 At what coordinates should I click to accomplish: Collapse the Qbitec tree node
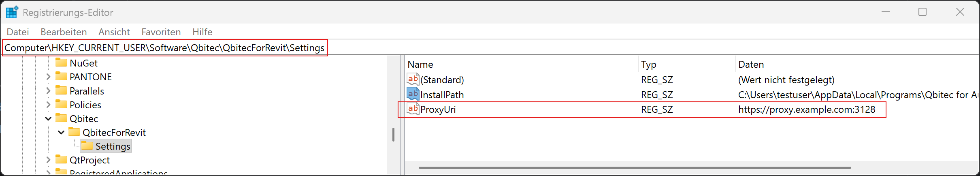[48, 119]
